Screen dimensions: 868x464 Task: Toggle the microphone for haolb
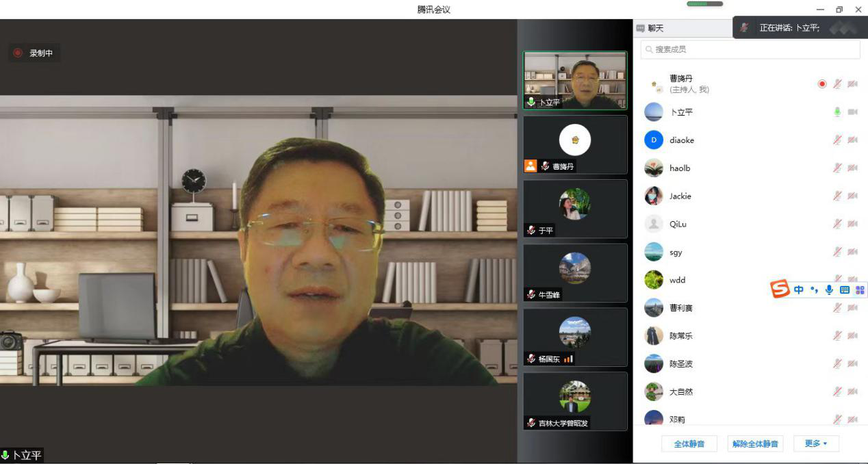click(x=837, y=168)
